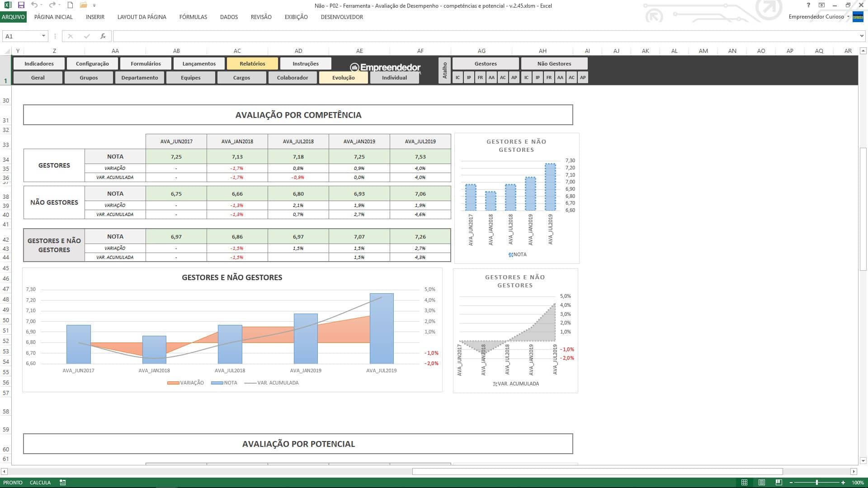Click the macro recording icon in the status bar
This screenshot has width=868, height=488.
coord(63,483)
